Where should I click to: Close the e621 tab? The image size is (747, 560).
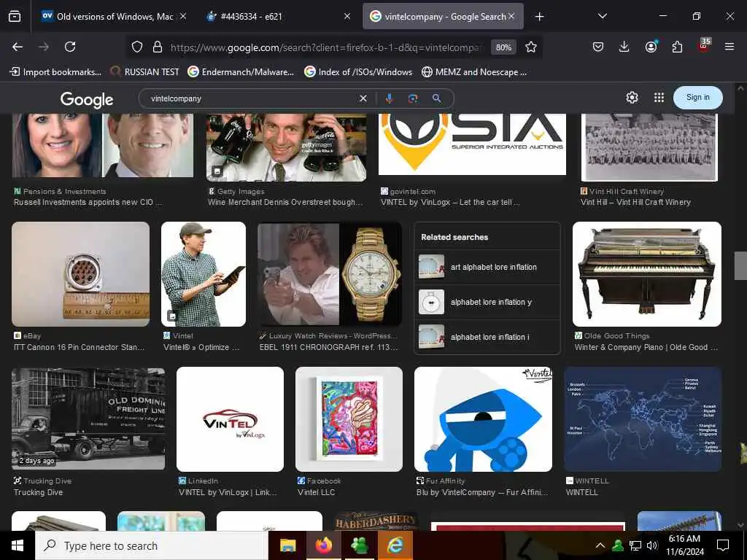coord(347,17)
